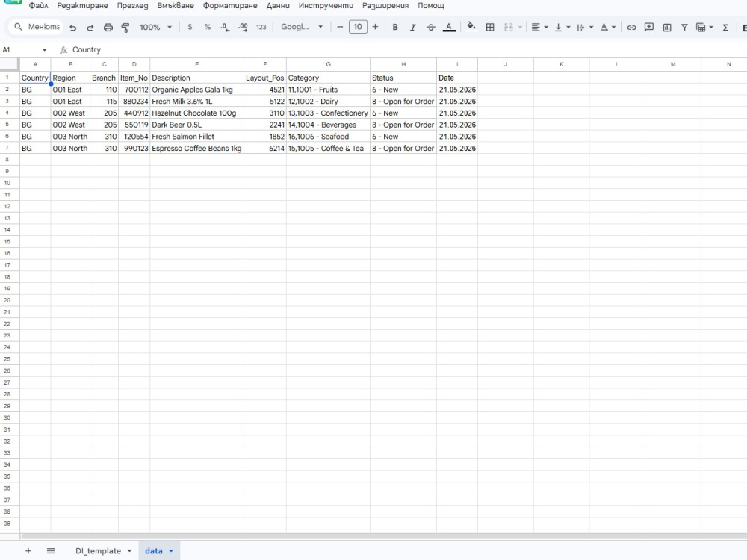Toggle italic formatting
This screenshot has width=747, height=560.
[x=412, y=27]
